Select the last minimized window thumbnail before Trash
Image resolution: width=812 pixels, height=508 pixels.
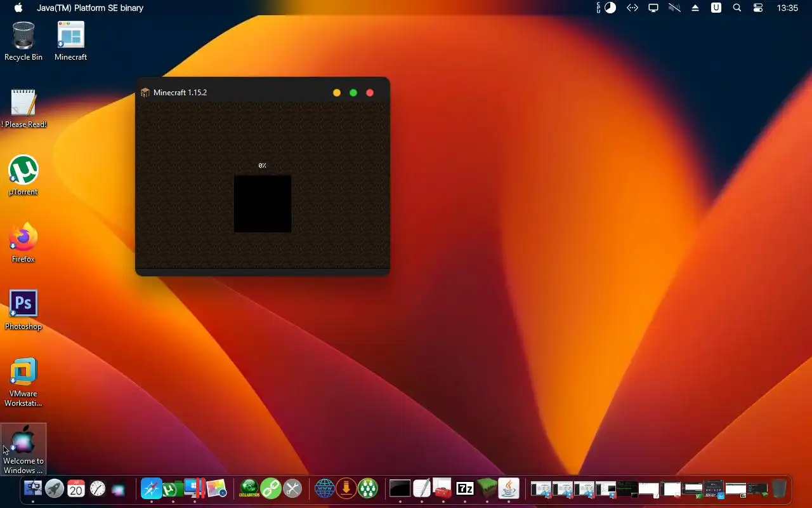click(757, 489)
